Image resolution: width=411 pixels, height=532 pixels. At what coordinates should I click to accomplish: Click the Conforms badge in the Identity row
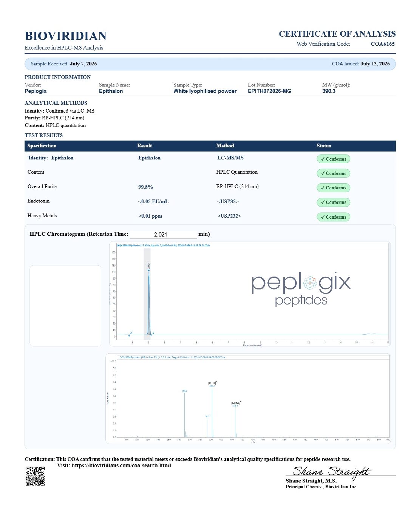333,159
